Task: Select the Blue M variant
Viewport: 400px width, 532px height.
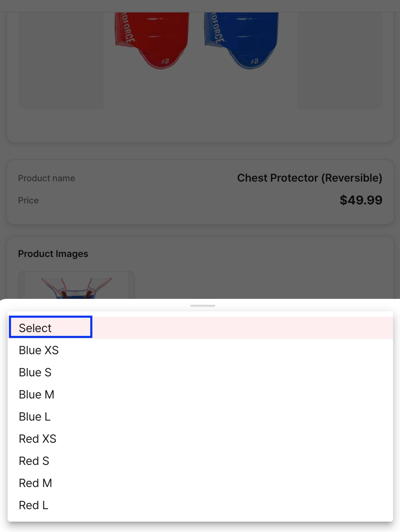Action: point(37,394)
